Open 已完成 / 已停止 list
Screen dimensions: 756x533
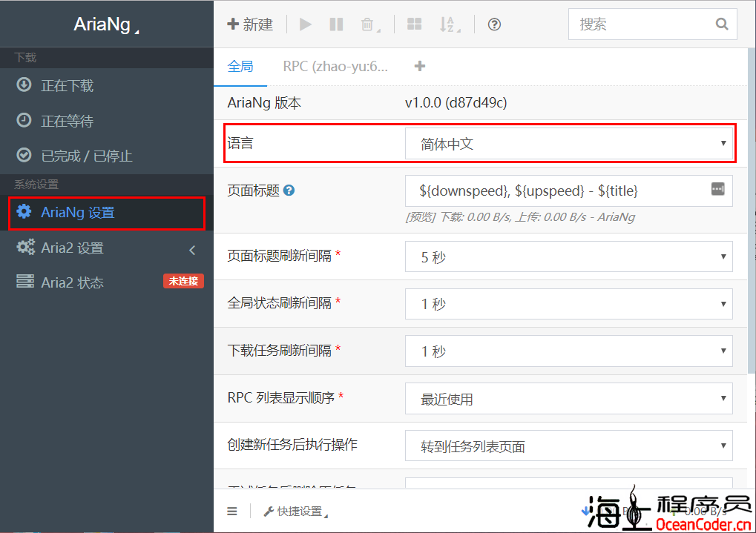tap(106, 156)
